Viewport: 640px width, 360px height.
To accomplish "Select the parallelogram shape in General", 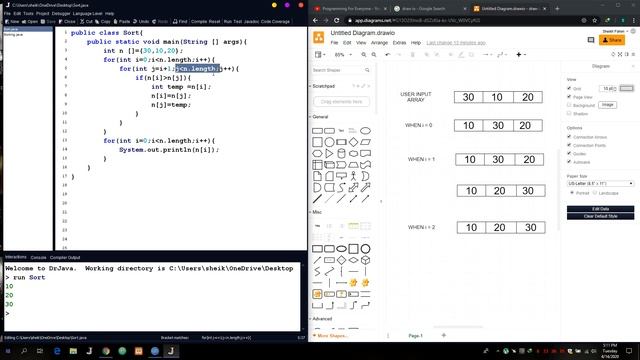I will (365, 142).
